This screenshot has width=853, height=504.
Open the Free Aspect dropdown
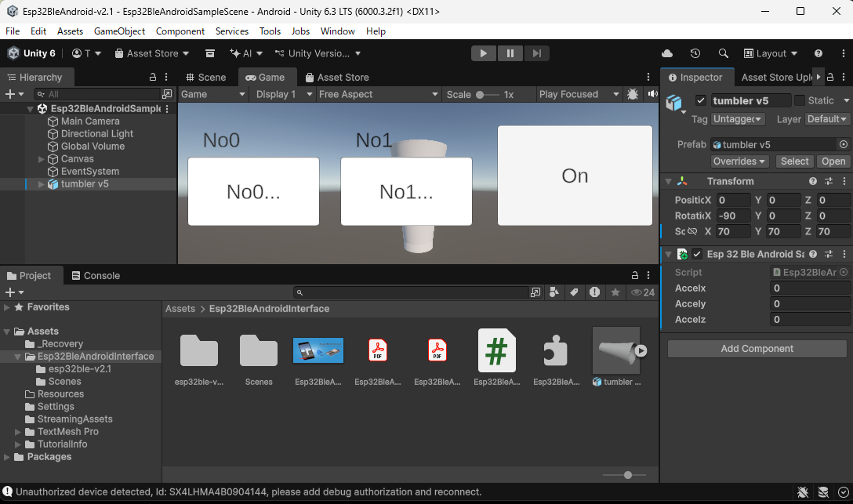(x=378, y=94)
